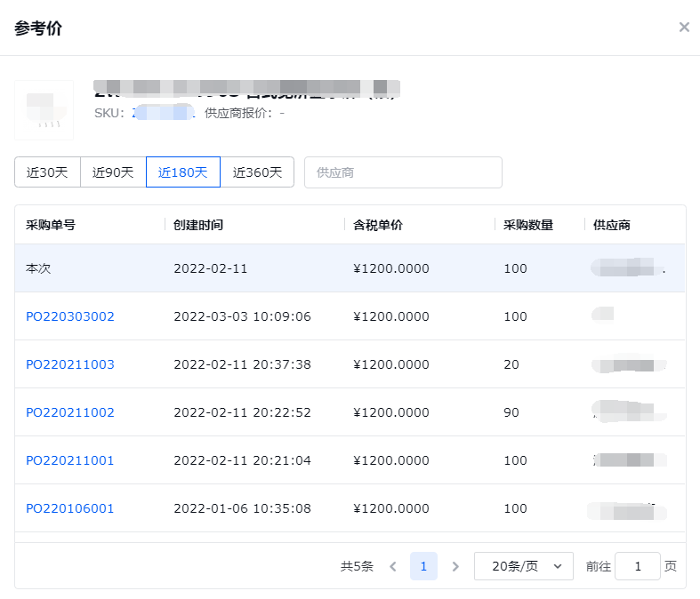Open purchase order PO220303002
The height and width of the screenshot is (599, 700).
click(x=70, y=316)
